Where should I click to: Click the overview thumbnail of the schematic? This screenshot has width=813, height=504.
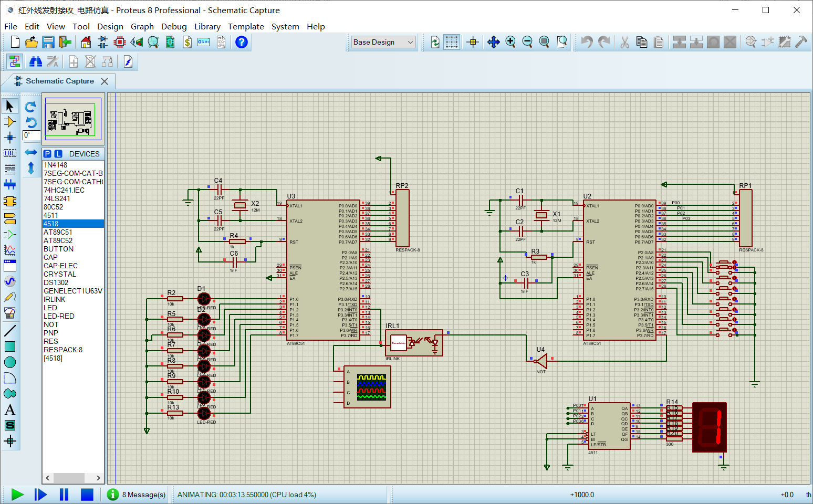click(73, 119)
